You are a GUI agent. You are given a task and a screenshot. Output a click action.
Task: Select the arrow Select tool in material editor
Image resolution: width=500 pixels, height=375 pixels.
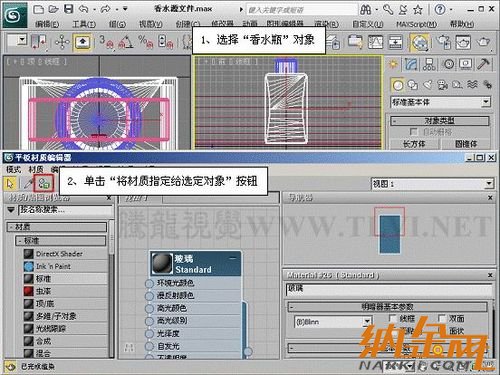(10, 183)
